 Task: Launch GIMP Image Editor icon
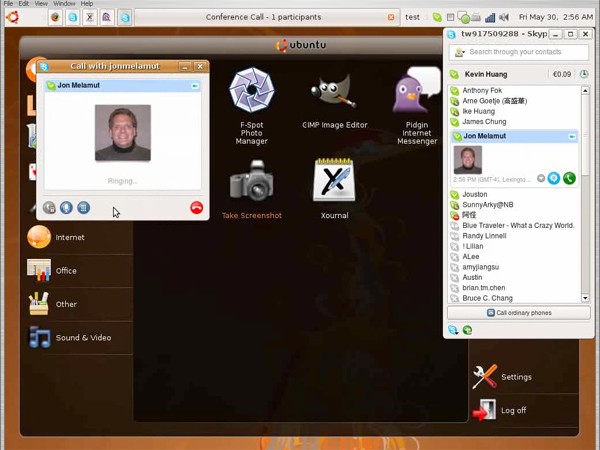coord(334,93)
